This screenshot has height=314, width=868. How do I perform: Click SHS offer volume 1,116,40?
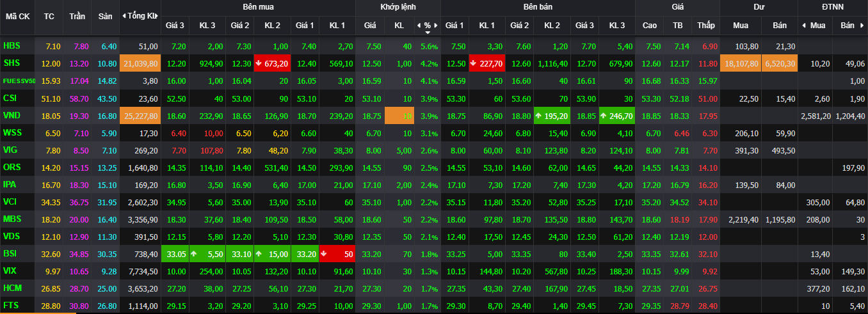554,64
